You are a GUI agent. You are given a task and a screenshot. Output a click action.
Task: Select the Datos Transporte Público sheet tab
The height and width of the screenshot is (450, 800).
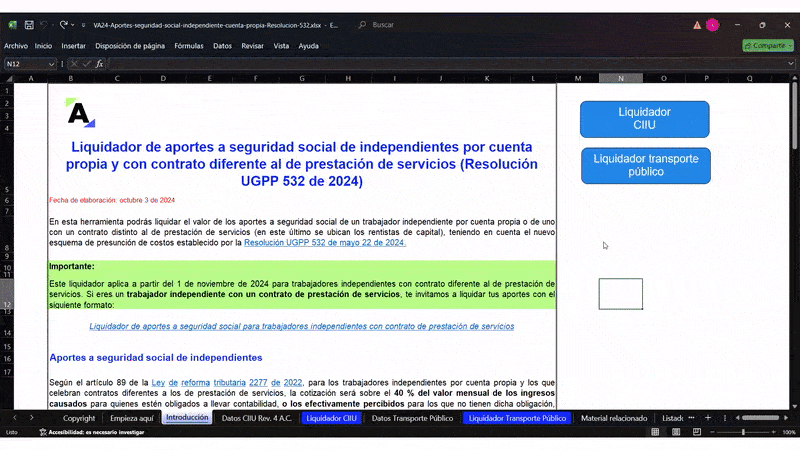411,418
